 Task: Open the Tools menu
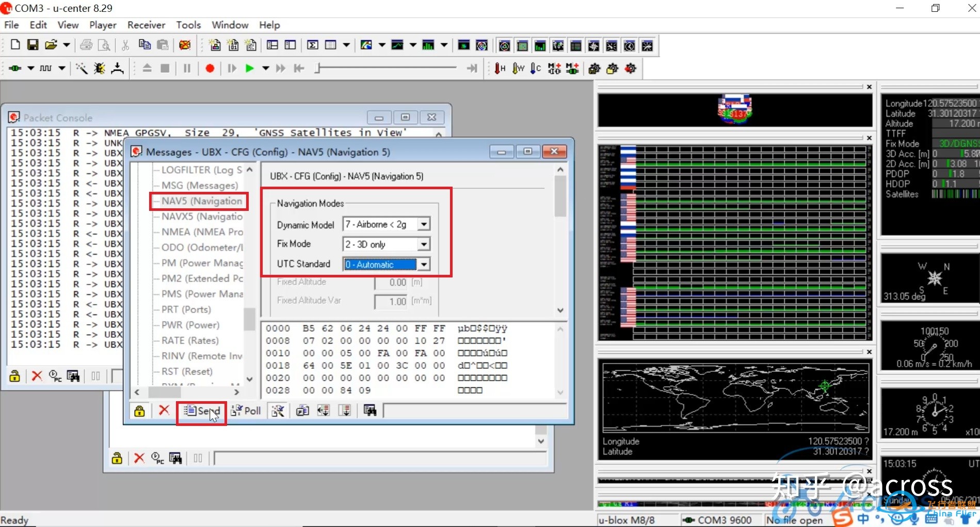188,25
